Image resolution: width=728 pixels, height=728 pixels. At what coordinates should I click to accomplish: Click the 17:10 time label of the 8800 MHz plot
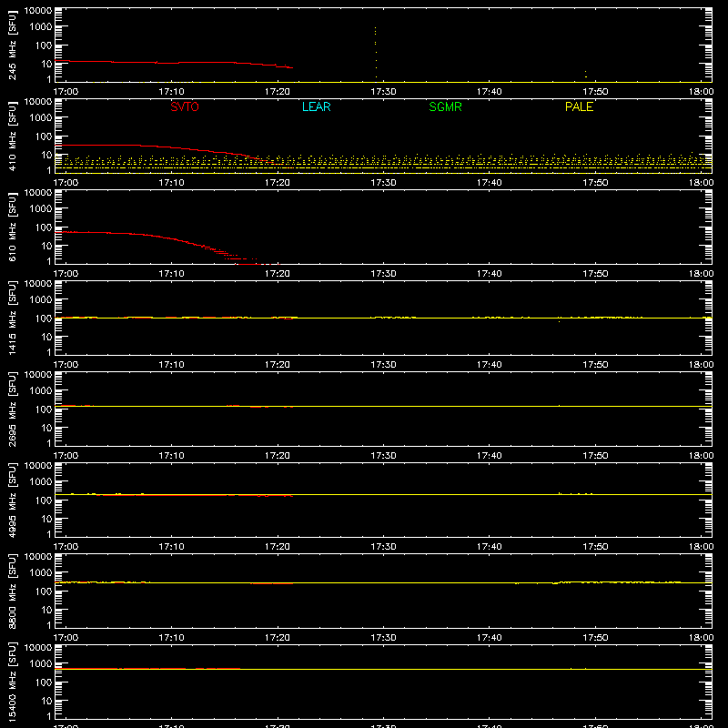point(171,638)
